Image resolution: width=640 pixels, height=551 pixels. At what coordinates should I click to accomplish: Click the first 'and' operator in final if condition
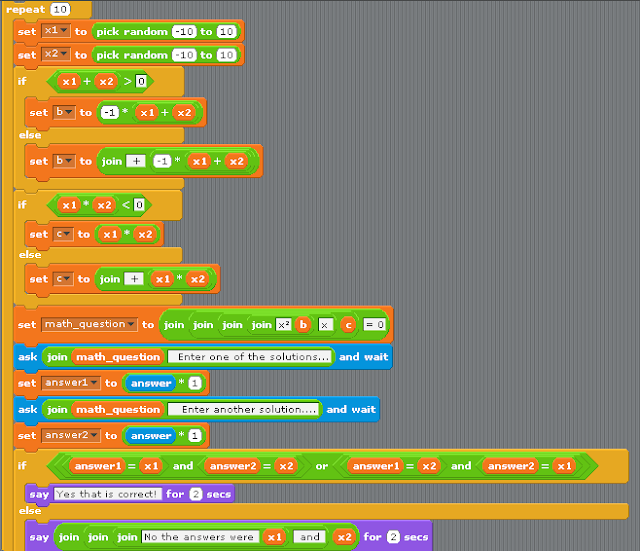pos(183,466)
